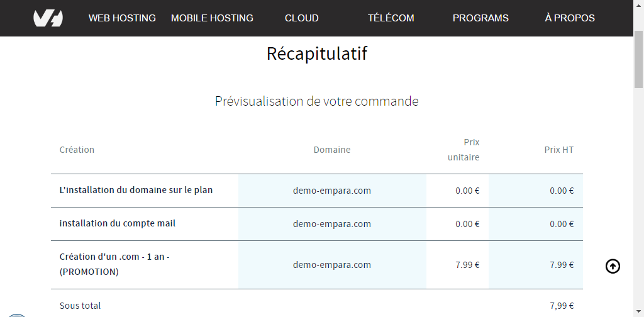
Task: Click the partial round icon at bottom-left
Action: pos(17,315)
